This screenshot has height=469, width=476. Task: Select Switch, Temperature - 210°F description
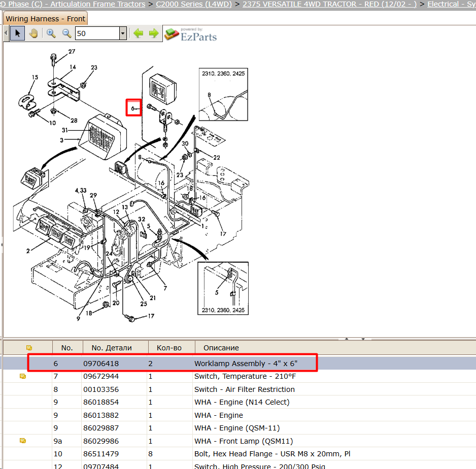point(245,376)
